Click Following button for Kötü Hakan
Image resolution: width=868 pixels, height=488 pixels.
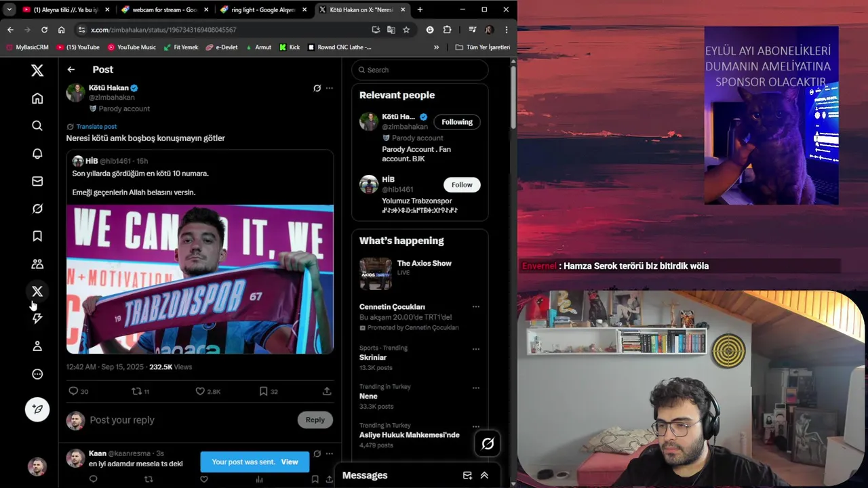coord(457,122)
